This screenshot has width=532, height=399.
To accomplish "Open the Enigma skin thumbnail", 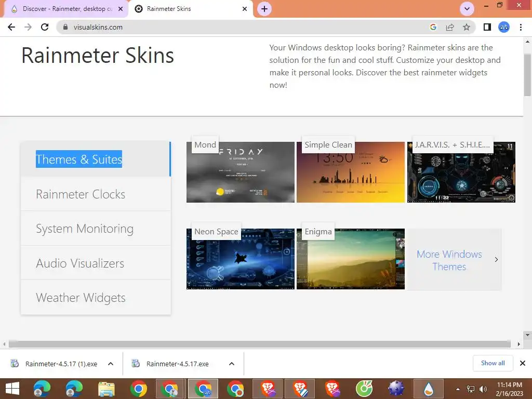I will pos(351,259).
